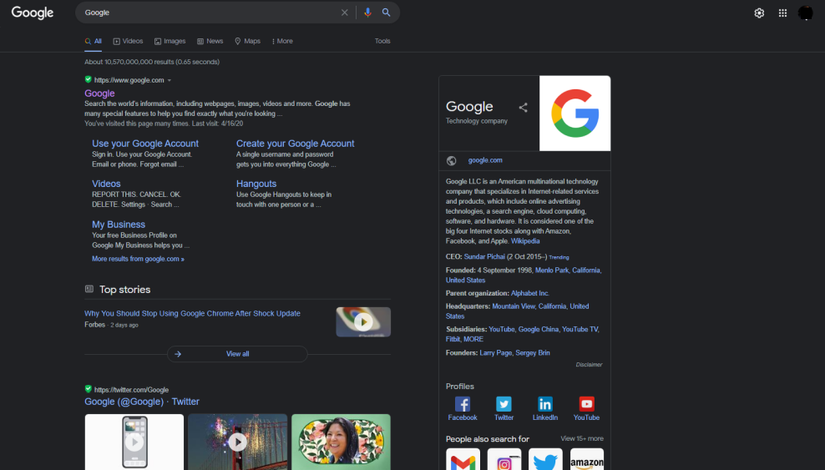825x470 pixels.
Task: Open Fitbit subsidiary link
Action: click(x=452, y=339)
